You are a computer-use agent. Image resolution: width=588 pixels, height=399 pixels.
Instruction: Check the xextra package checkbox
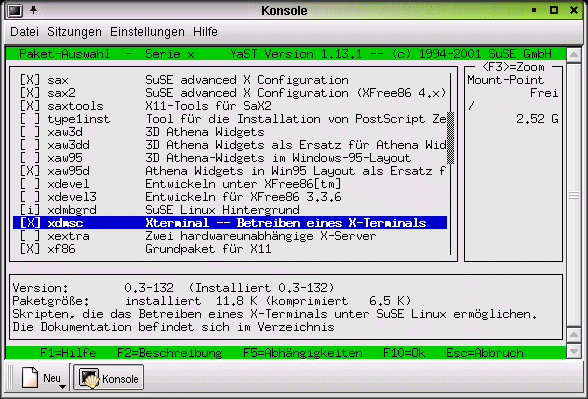tap(30, 236)
